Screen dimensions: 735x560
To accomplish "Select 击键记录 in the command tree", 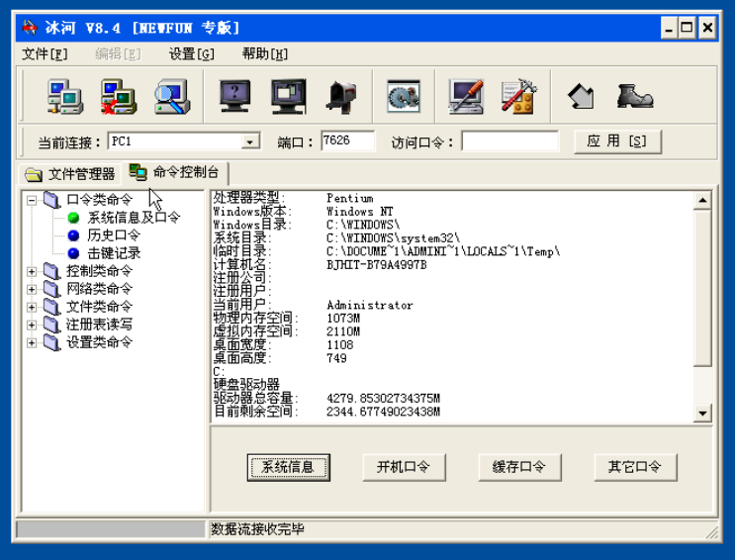I will 114,253.
